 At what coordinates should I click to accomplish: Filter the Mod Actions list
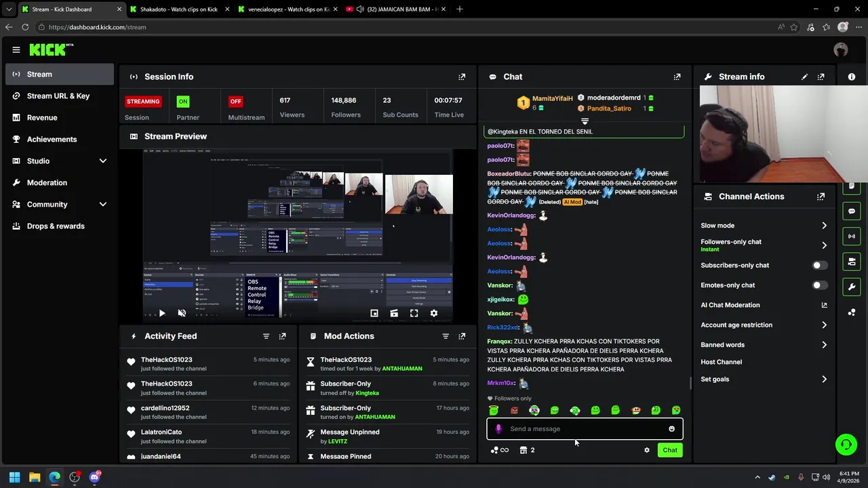point(446,336)
